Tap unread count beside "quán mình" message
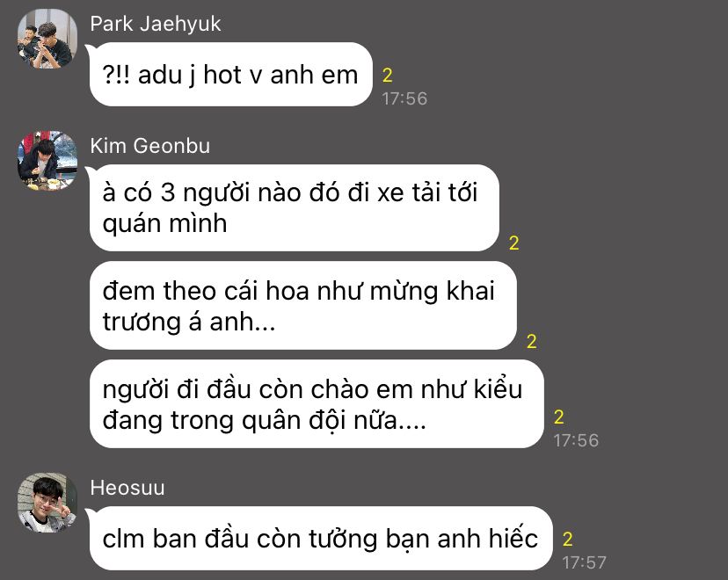 coord(514,243)
